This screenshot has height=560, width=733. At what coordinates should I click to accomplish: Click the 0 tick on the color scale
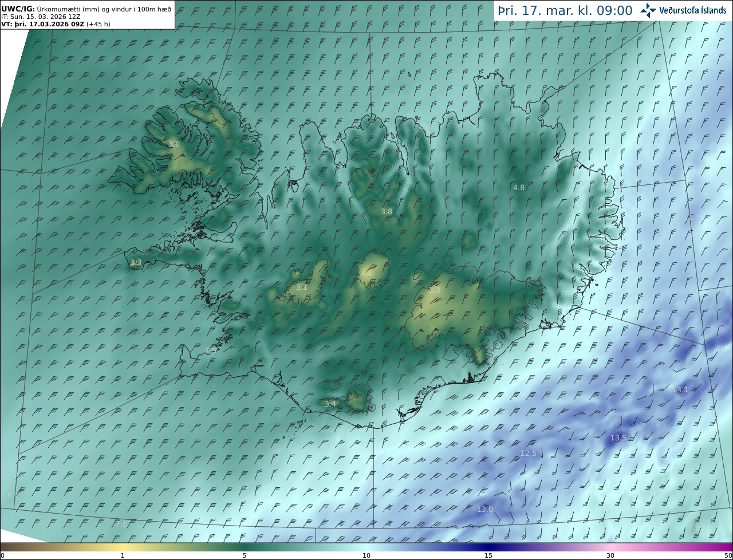tap(2, 555)
